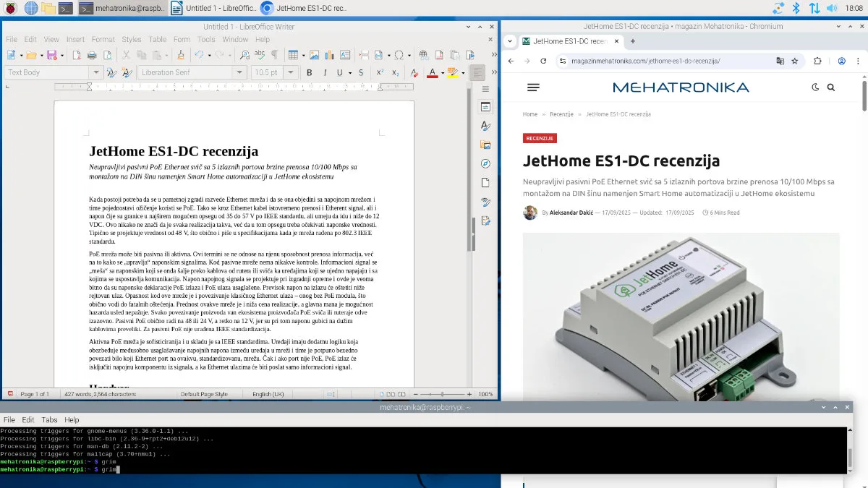Toggle Formatting Marks pilcrow in Writer

click(x=275, y=55)
